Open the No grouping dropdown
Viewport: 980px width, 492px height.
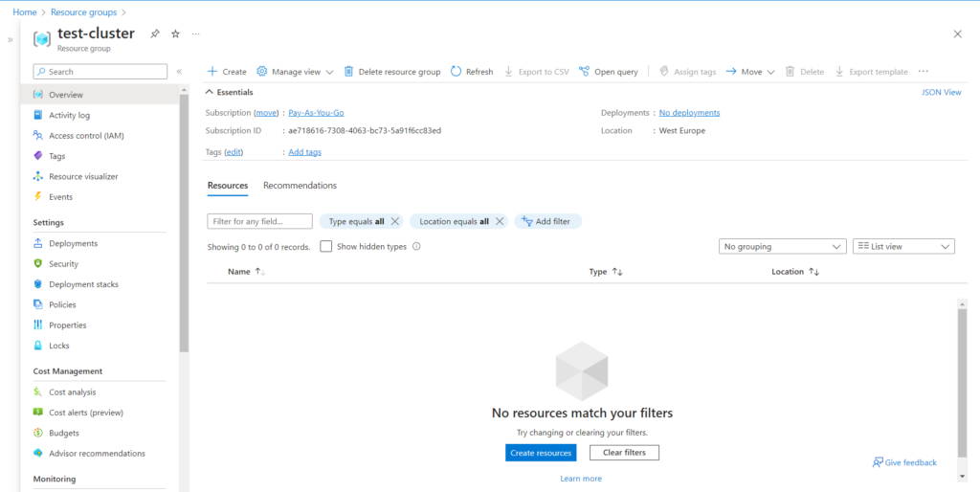[x=783, y=246]
